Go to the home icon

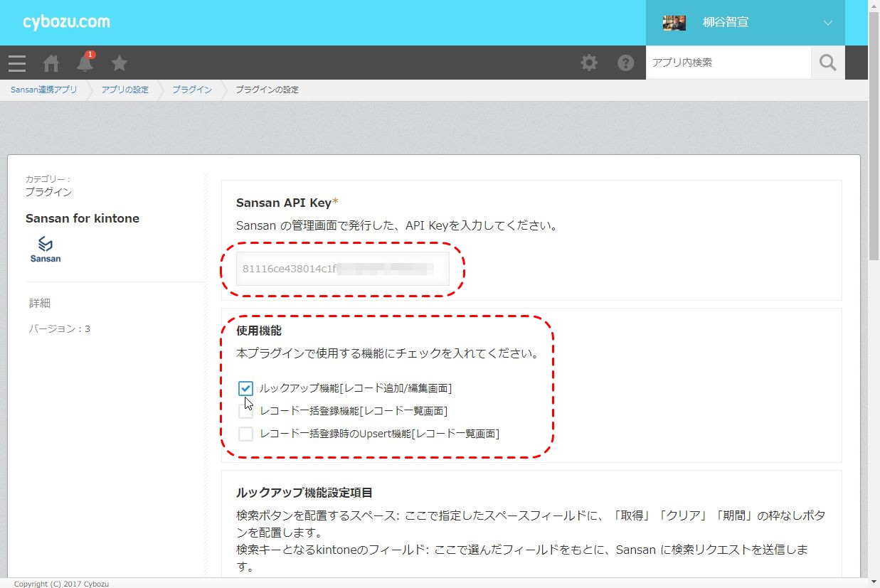tap(51, 63)
